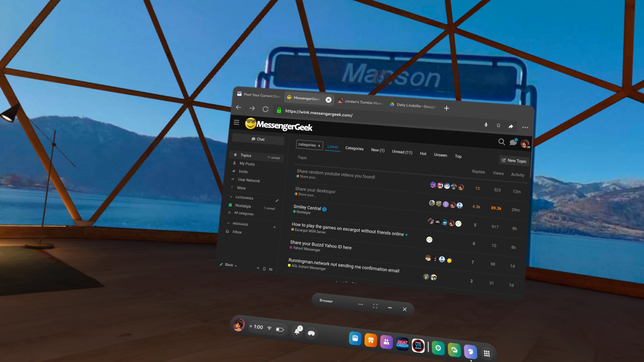
Task: Open Invite in the sidebar
Action: (243, 171)
